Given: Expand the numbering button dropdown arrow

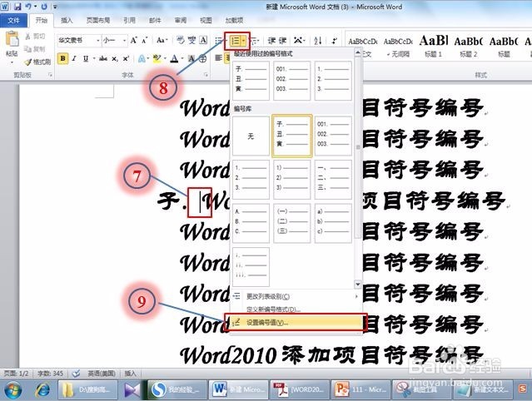Looking at the screenshot, I should pos(244,41).
